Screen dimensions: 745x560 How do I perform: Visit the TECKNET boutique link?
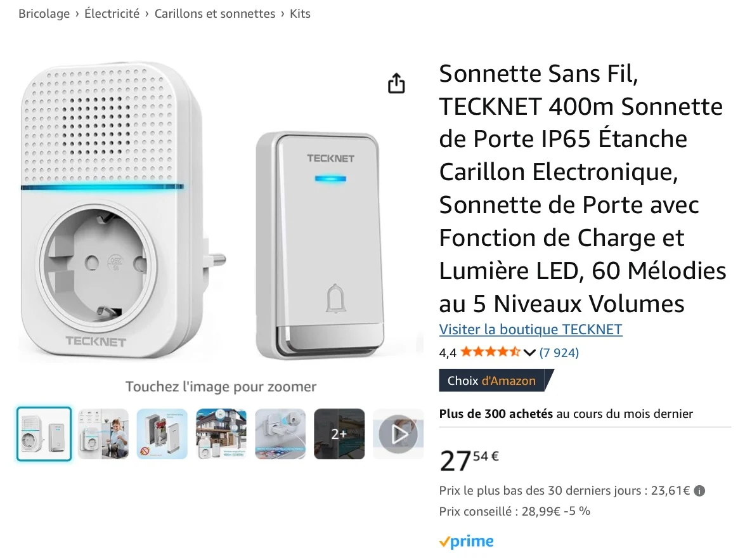[530, 329]
